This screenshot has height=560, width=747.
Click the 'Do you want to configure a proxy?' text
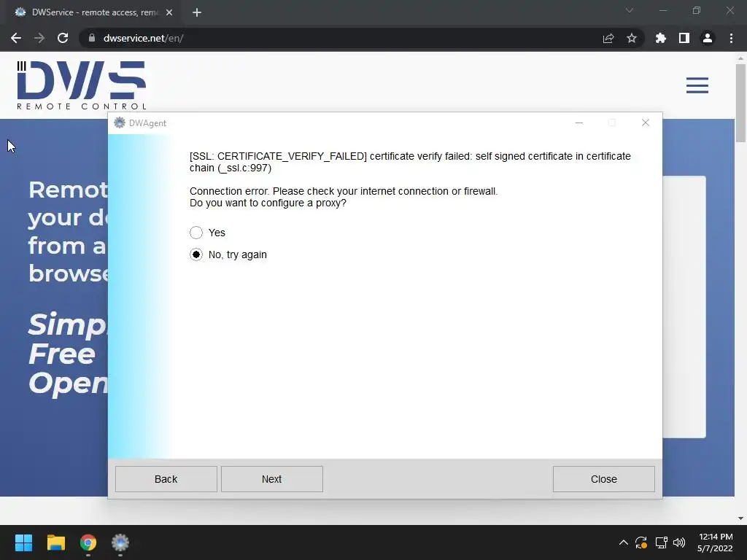268,203
